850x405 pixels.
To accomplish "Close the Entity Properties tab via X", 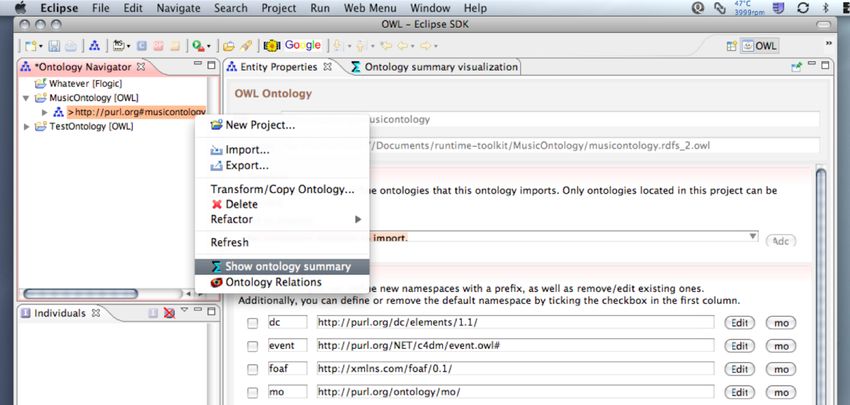I will (327, 67).
